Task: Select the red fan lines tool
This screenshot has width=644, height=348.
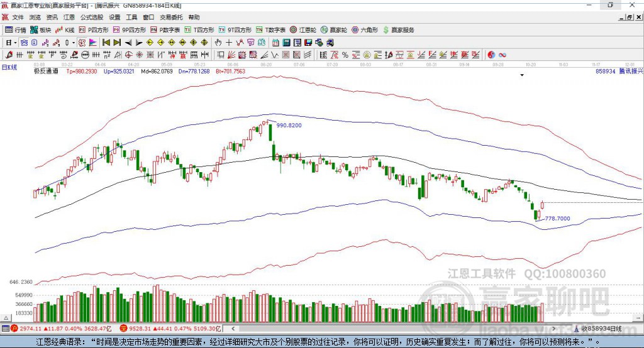Action: pos(231,55)
